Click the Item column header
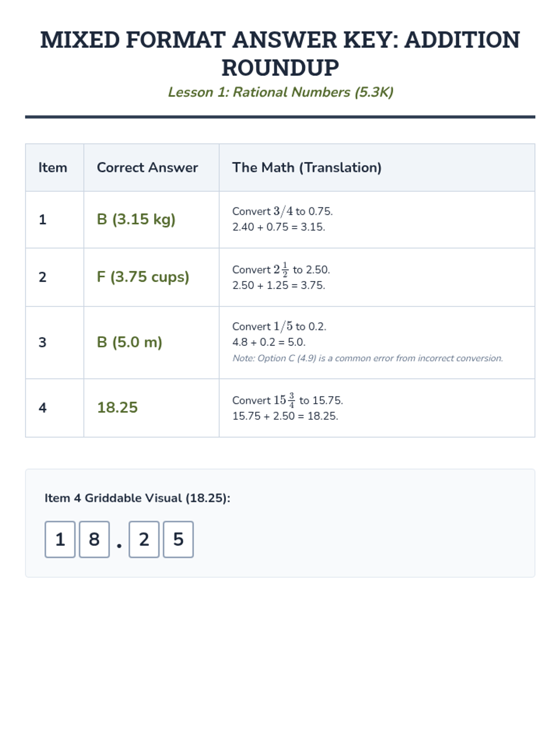The width and height of the screenshot is (560, 747). [x=53, y=168]
